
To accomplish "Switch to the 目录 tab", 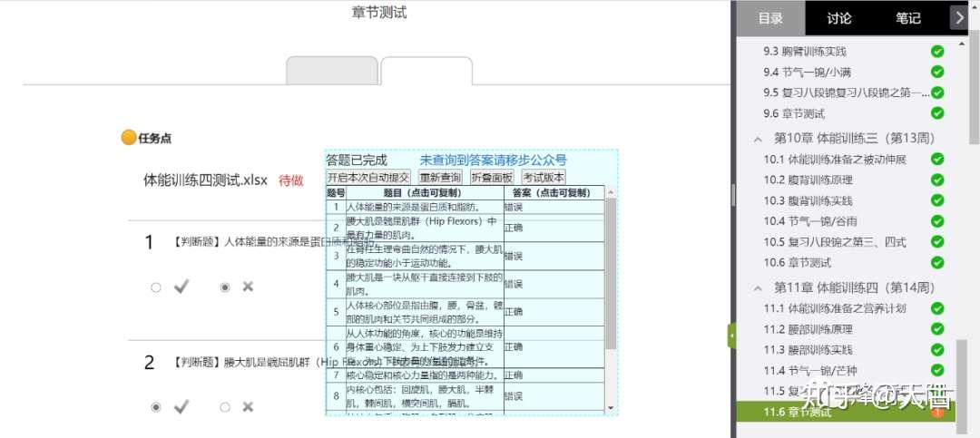I will coord(770,18).
